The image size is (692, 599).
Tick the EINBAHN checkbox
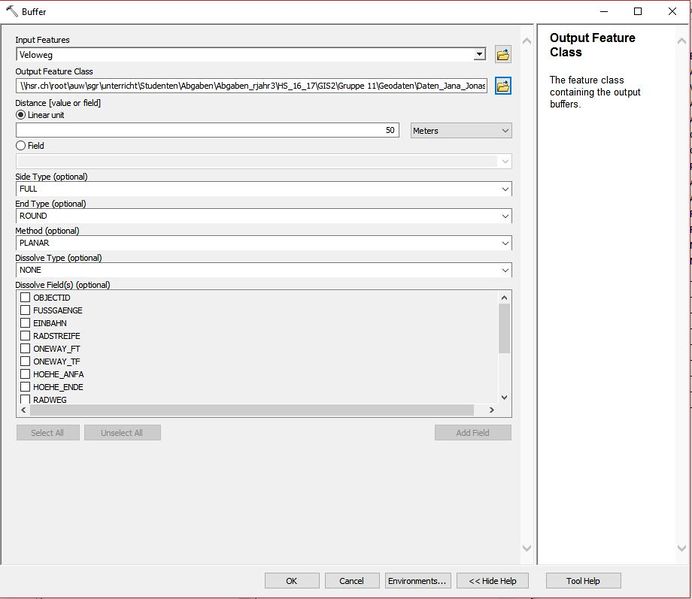coord(26,323)
